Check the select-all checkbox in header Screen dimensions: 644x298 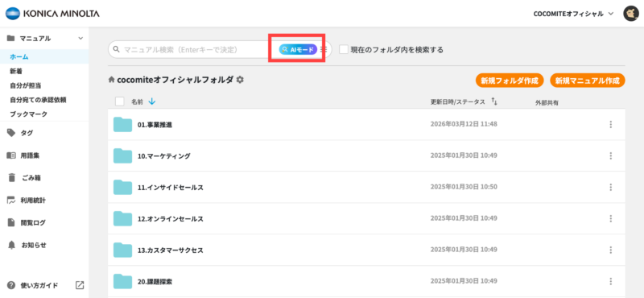coord(119,101)
